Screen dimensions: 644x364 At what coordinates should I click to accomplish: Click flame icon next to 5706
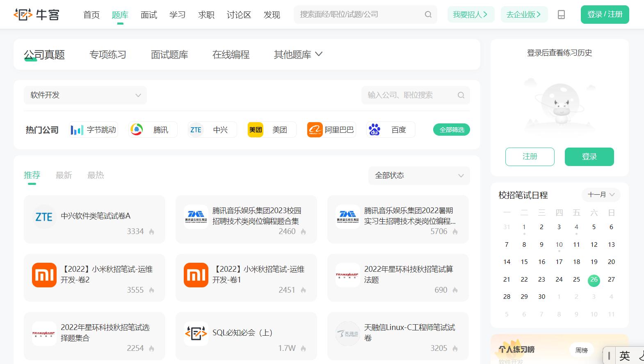click(455, 232)
